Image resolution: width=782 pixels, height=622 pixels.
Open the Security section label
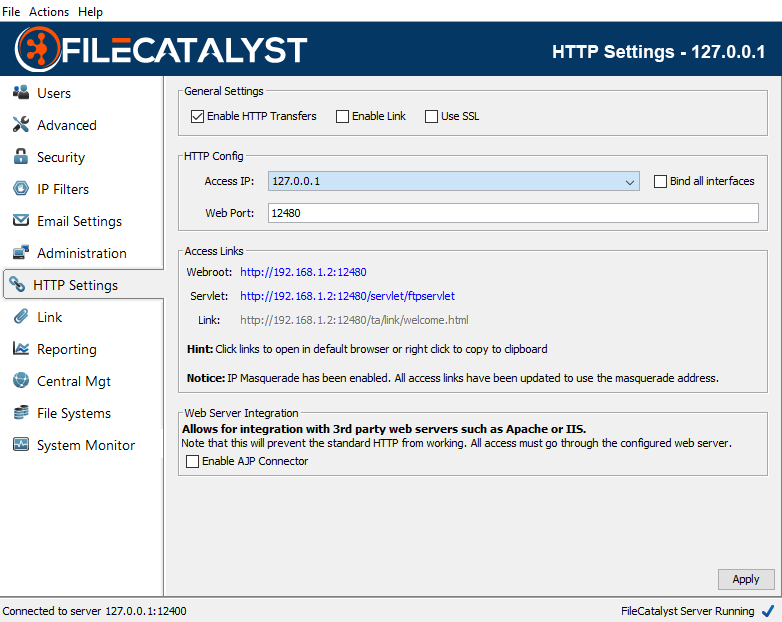click(61, 158)
